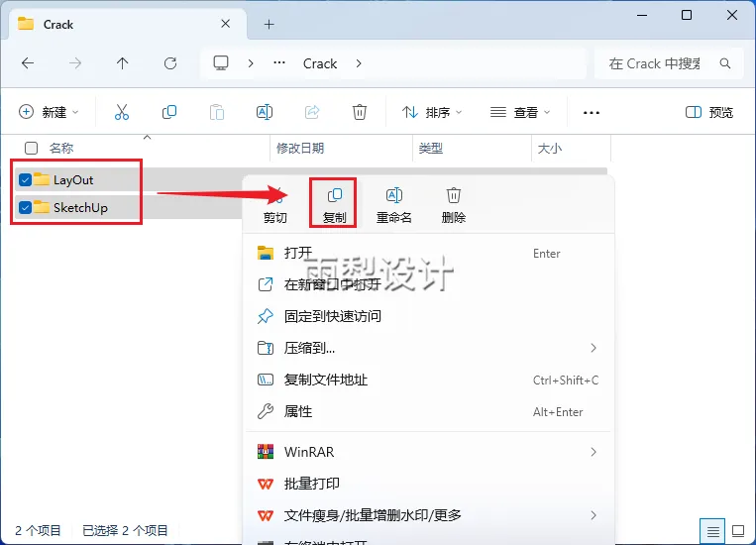Choose 删除 in the context menu
Screen dimensions: 756x545
[x=454, y=204]
